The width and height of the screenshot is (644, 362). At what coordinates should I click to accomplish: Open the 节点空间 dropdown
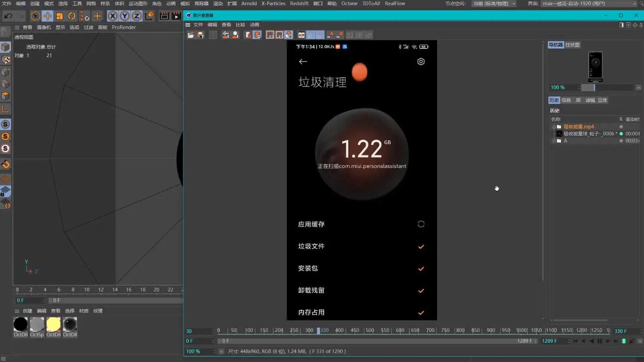[494, 3]
